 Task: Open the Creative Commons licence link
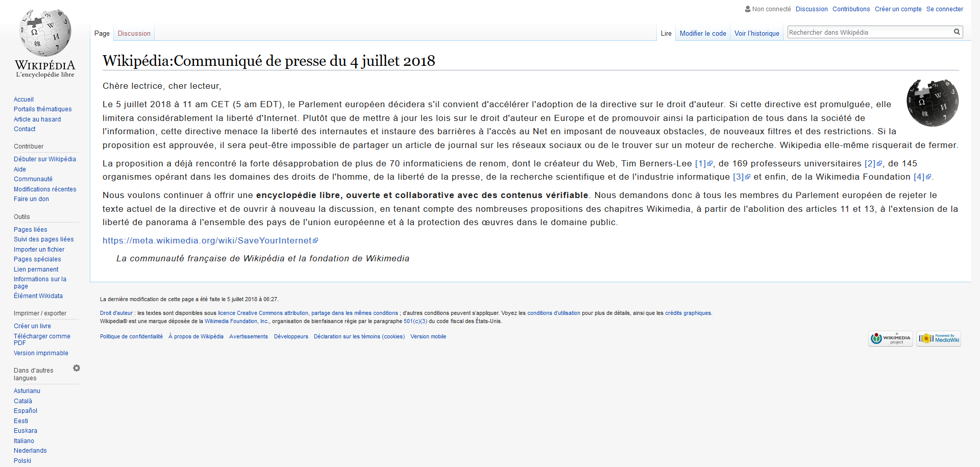click(308, 313)
